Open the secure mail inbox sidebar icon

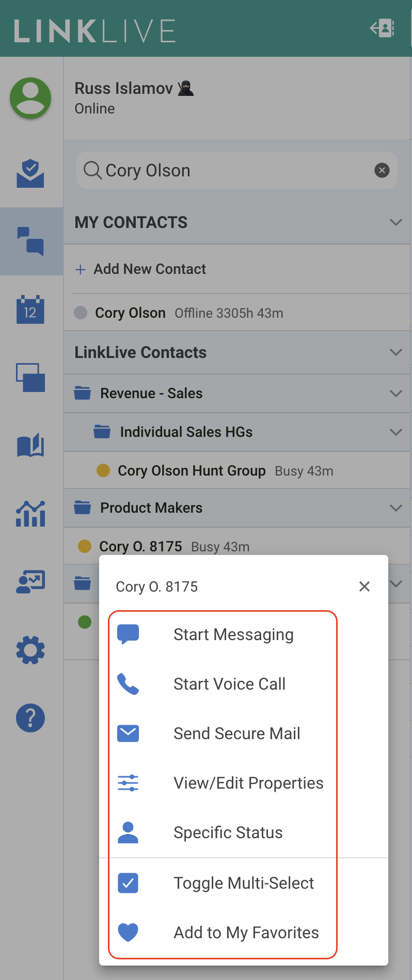pos(30,173)
